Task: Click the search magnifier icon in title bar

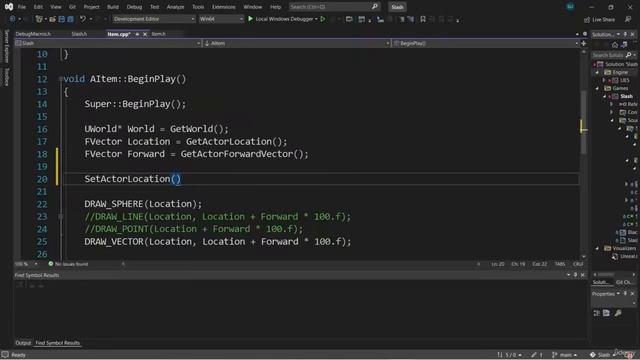Action: 375,7
